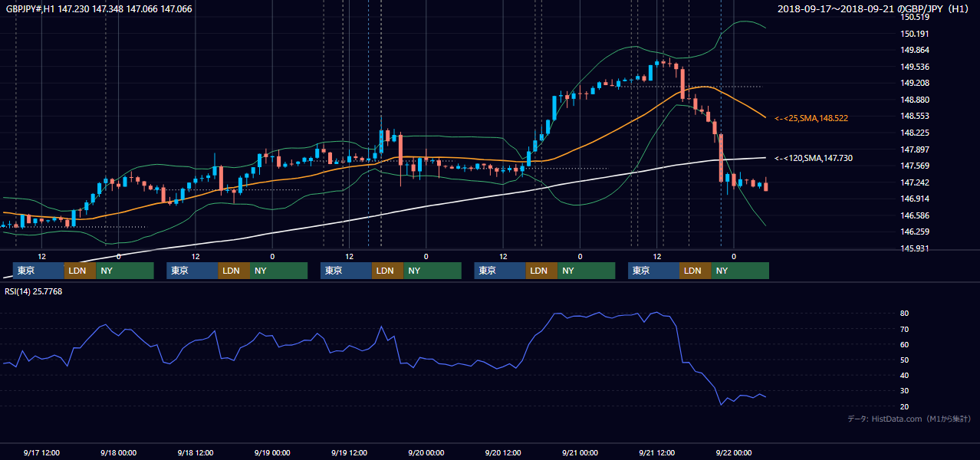The width and height of the screenshot is (980, 460).
Task: Click RSI scale value 60
Action: (905, 344)
